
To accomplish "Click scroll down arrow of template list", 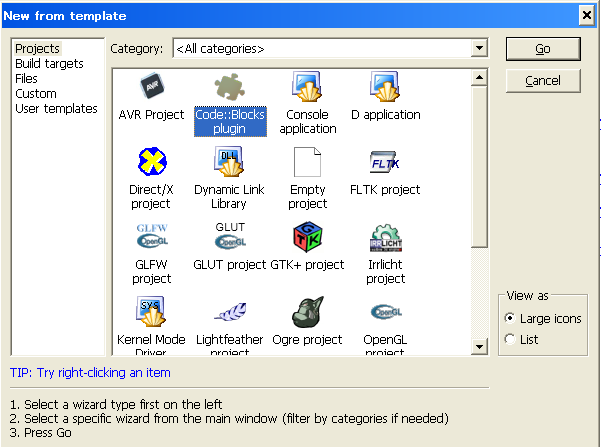I will pos(479,347).
